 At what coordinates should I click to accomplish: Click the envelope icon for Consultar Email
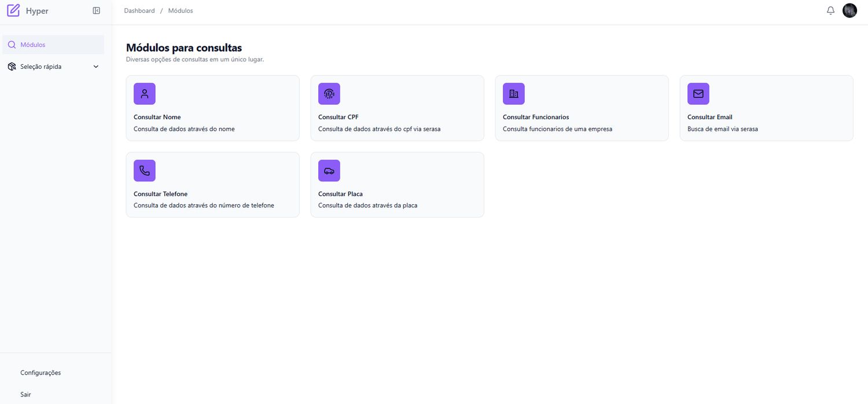coord(698,94)
